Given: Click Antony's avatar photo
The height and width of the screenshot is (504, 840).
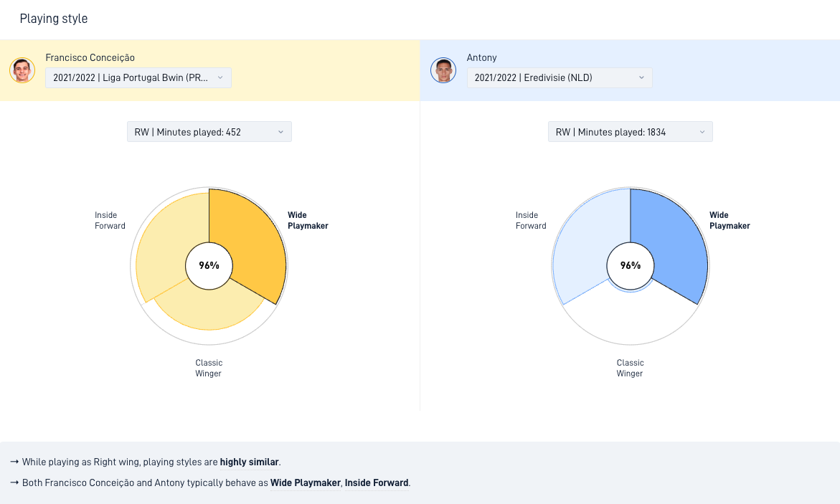Looking at the screenshot, I should [443, 70].
